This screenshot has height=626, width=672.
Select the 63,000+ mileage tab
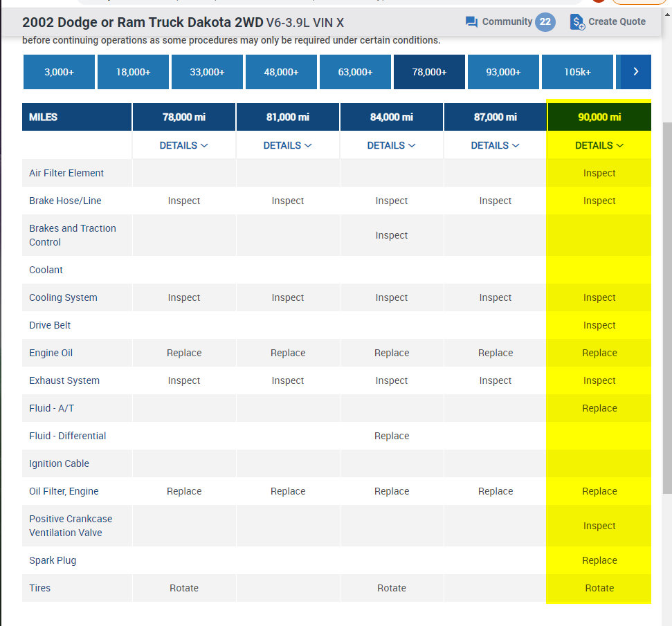tap(355, 72)
